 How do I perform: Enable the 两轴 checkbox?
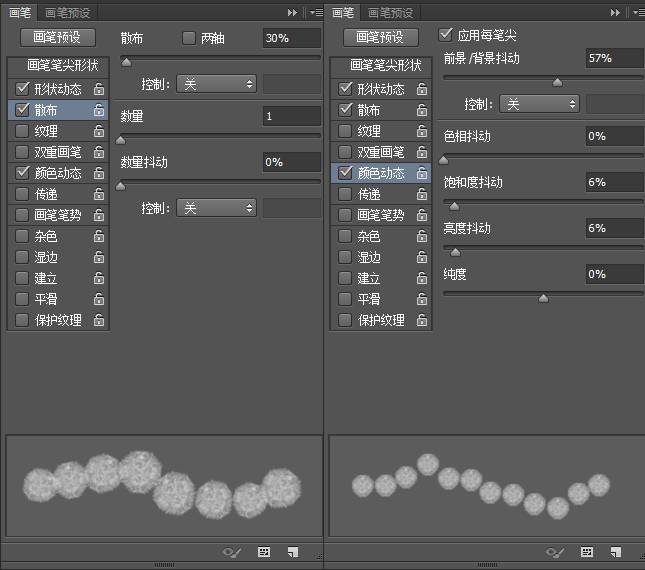189,38
